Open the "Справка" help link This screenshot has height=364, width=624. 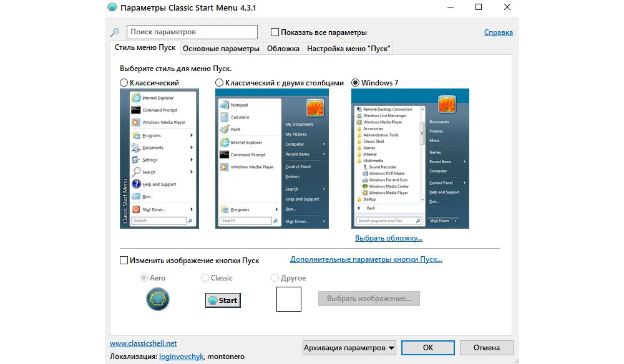498,32
